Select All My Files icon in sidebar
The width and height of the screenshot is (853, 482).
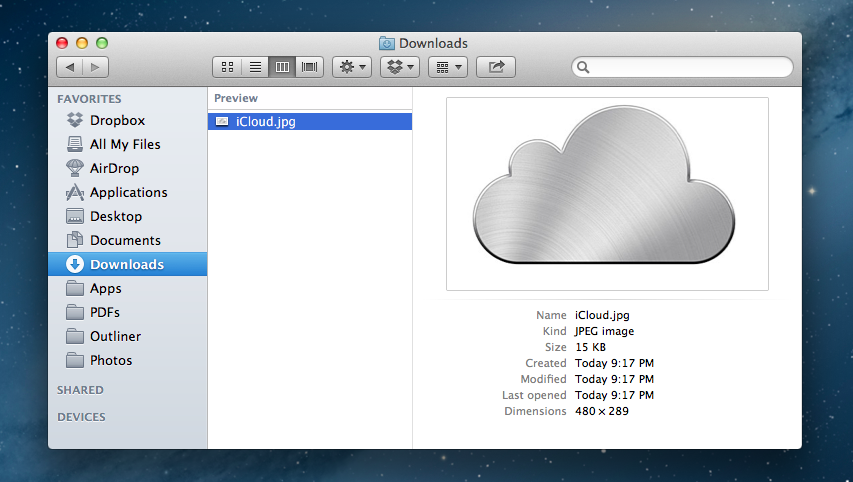pos(75,144)
